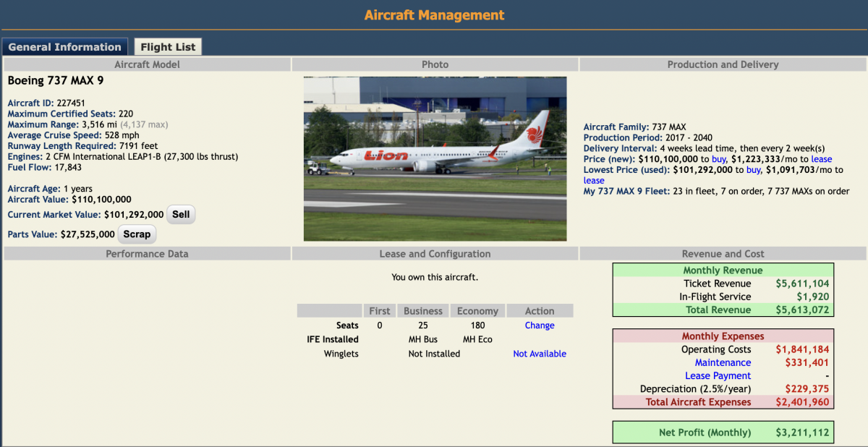Open the Lion Air aircraft photo
868x447 pixels.
click(x=435, y=158)
